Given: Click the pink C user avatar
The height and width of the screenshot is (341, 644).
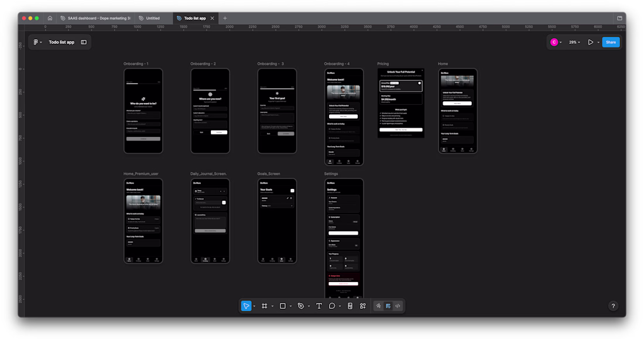Looking at the screenshot, I should [x=554, y=42].
